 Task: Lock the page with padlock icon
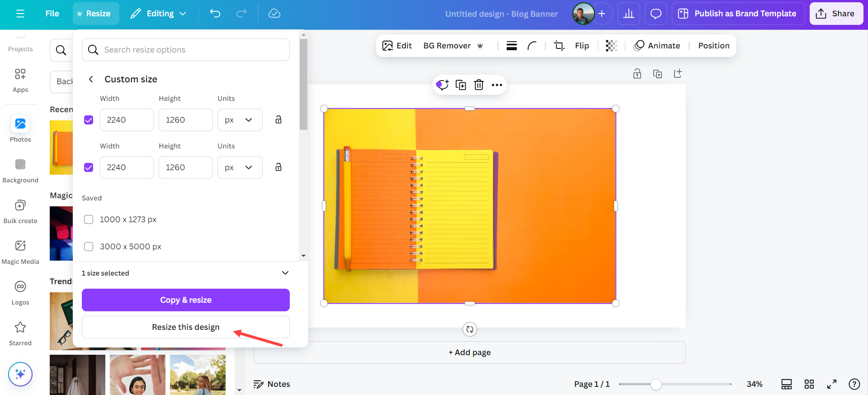click(637, 74)
